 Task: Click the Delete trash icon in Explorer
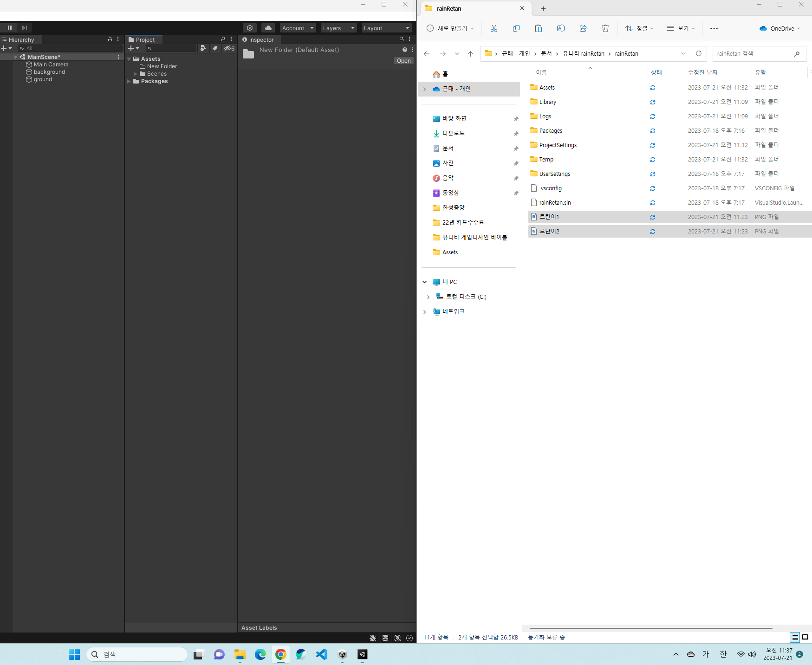point(605,28)
